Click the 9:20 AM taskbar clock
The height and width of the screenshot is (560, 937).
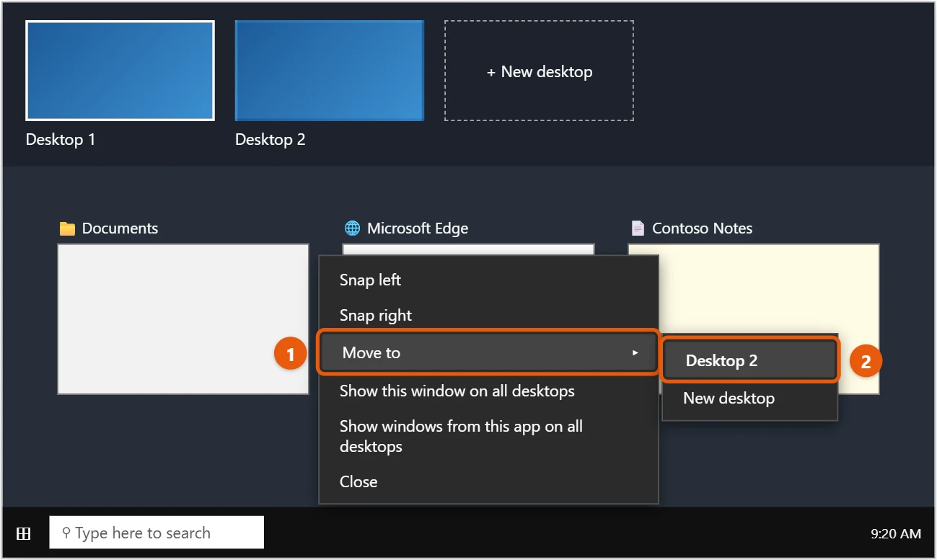click(896, 534)
